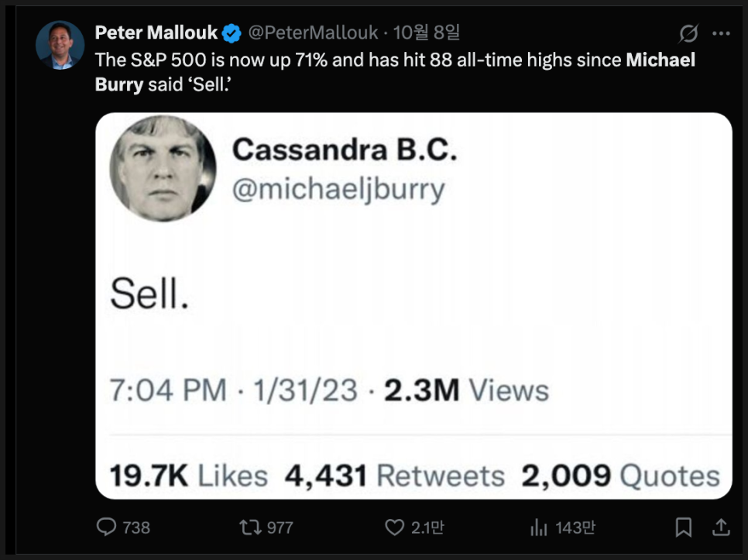This screenshot has width=748, height=560.
Task: Click the 143만 views count
Action: pyautogui.click(x=575, y=527)
